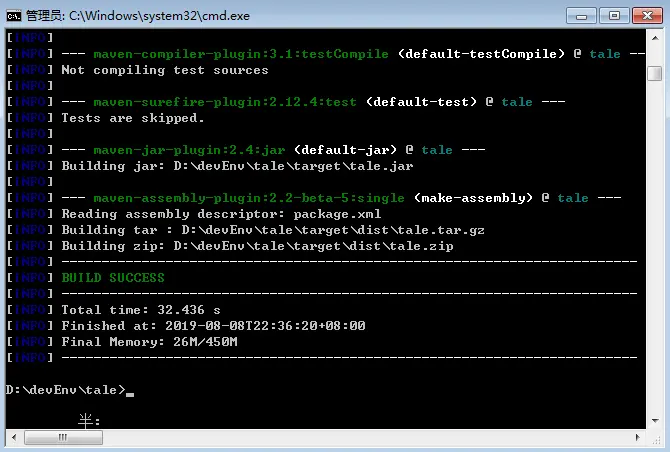Screen dimensions: 670x452
Task: Maximize the cmd.exe window
Action: pyautogui.click(x=614, y=16)
